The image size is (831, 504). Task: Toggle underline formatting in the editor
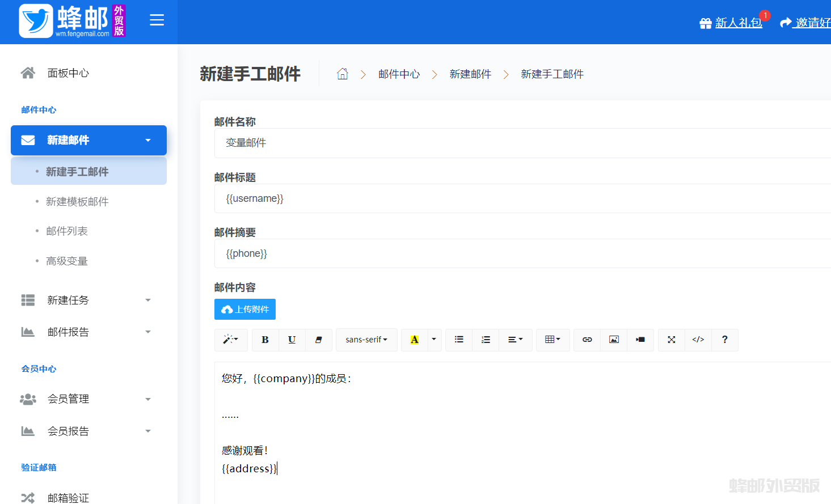pos(292,340)
